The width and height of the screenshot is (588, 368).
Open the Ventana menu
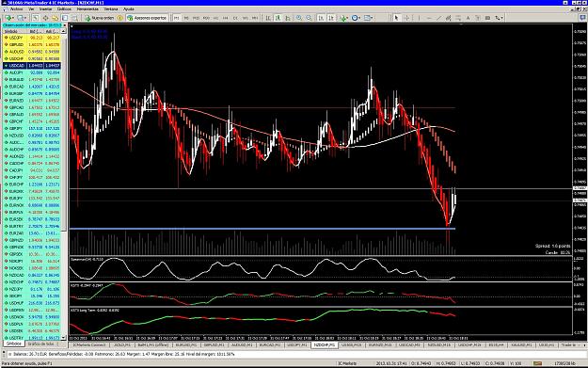[111, 8]
